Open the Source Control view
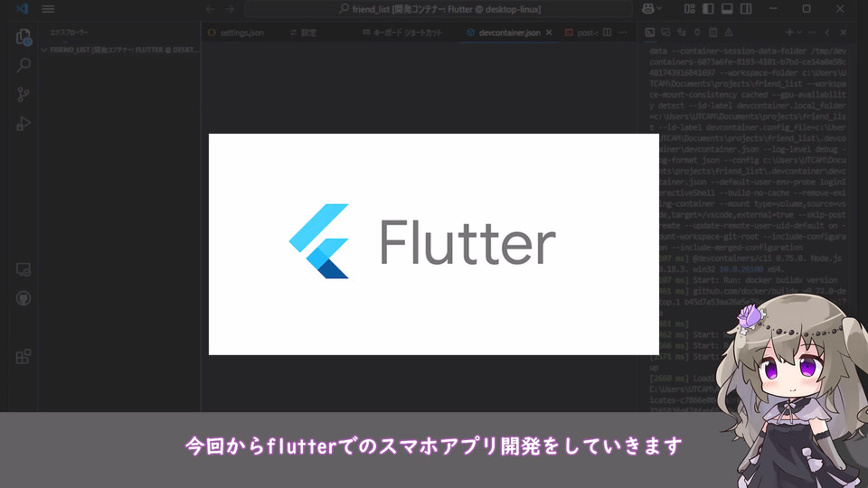This screenshot has height=488, width=868. [x=24, y=95]
